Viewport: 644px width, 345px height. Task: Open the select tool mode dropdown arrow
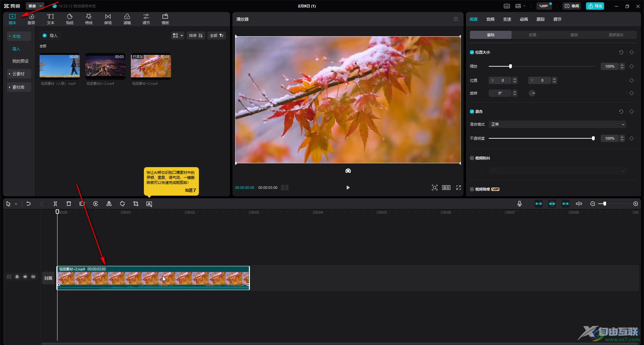16,204
